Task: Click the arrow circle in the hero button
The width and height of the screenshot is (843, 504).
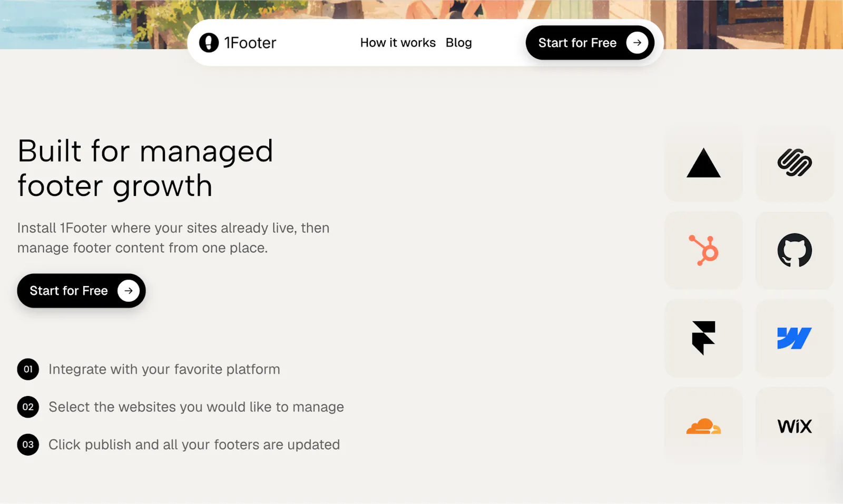Action: pos(128,291)
